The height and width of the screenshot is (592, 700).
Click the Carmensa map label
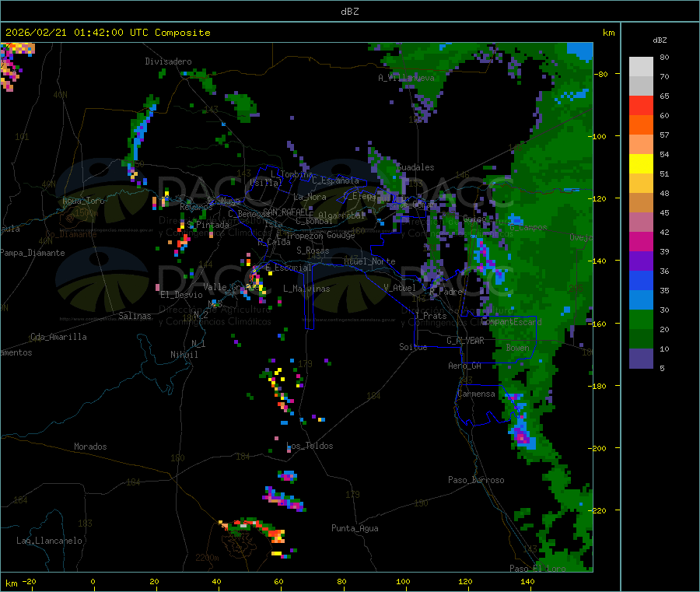click(x=476, y=394)
